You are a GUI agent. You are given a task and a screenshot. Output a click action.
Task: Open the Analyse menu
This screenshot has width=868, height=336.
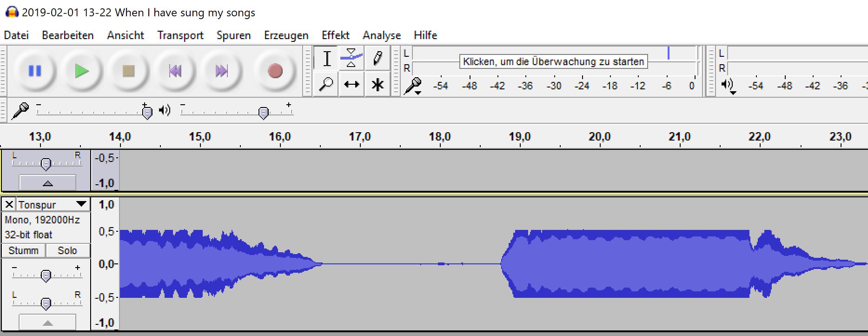[382, 35]
